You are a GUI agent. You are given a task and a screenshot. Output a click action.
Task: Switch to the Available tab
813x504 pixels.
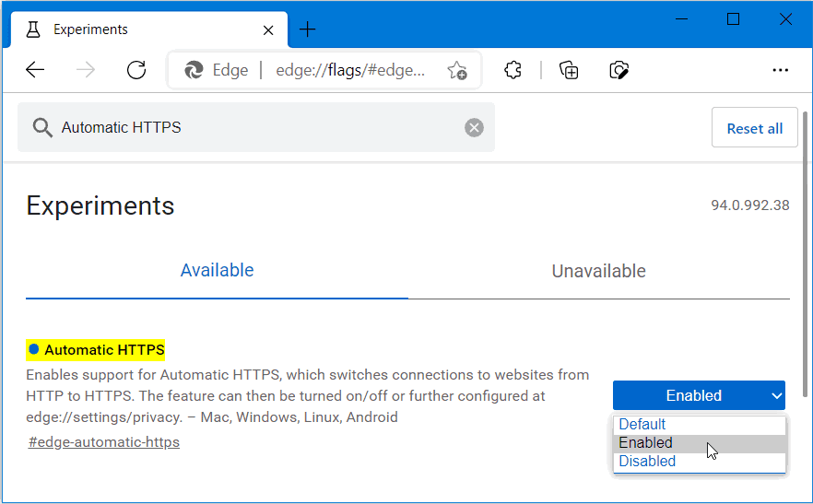(x=217, y=270)
